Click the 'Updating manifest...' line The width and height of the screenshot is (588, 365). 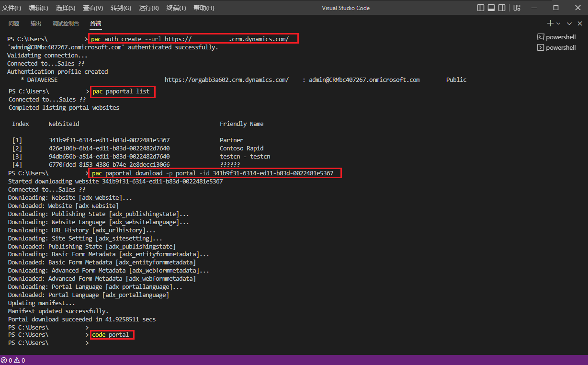click(42, 303)
